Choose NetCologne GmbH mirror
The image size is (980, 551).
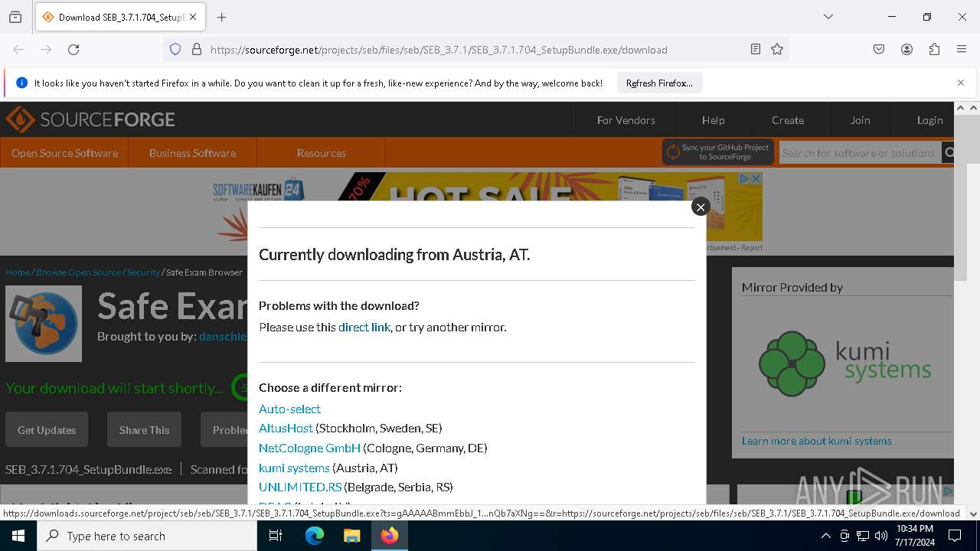(309, 448)
